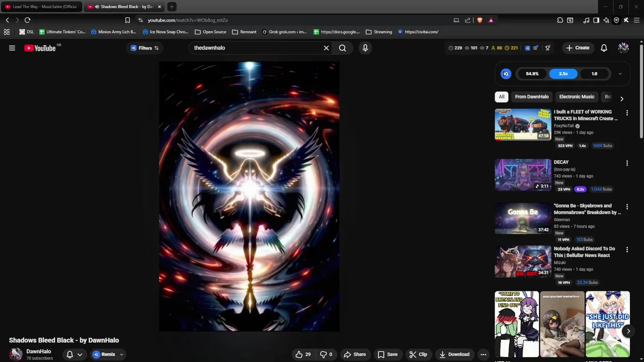The image size is (644, 362).
Task: Advance shorts shelf with next arrow
Action: (x=628, y=331)
